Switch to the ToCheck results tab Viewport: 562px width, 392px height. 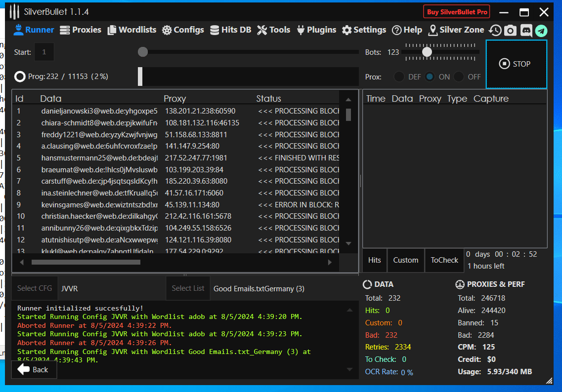point(444,260)
